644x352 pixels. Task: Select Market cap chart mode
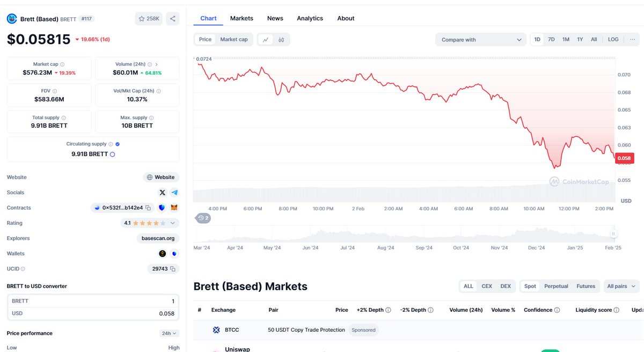pos(234,40)
